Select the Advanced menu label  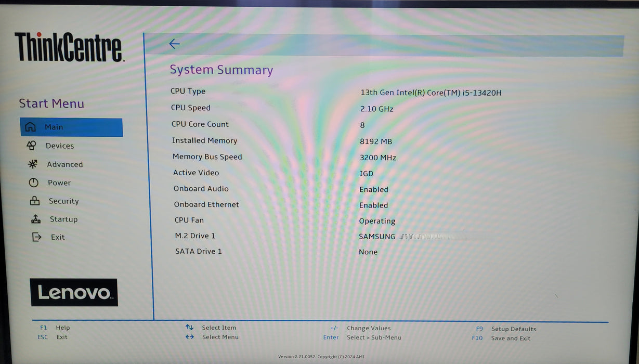pos(65,164)
